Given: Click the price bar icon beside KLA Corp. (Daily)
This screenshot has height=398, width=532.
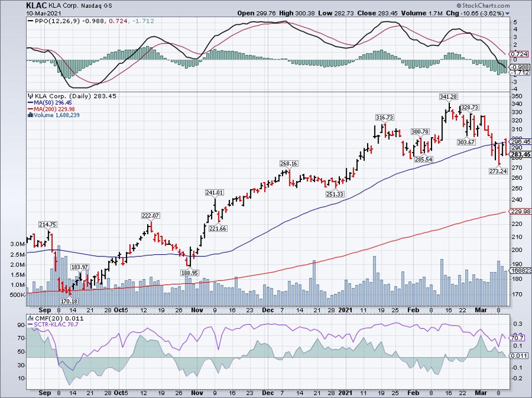Looking at the screenshot, I should [x=31, y=96].
